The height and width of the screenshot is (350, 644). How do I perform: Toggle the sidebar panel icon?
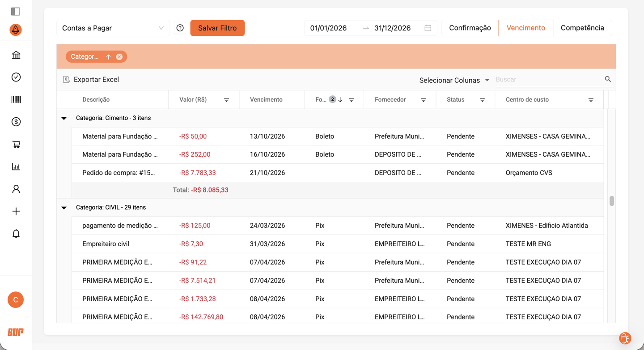tap(16, 11)
